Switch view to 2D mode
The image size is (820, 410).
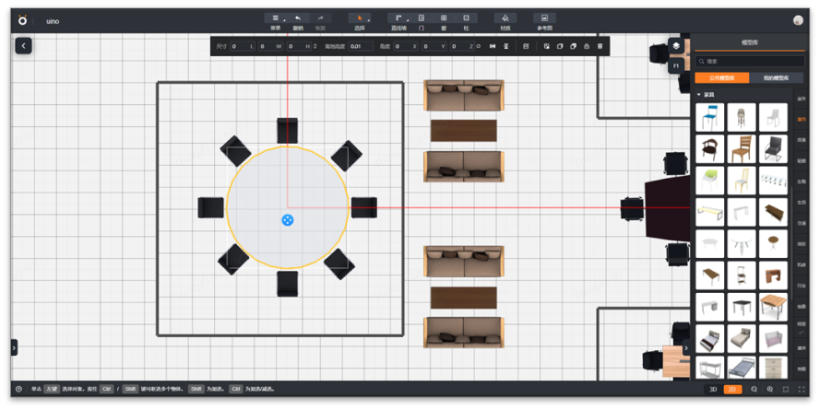pyautogui.click(x=733, y=389)
